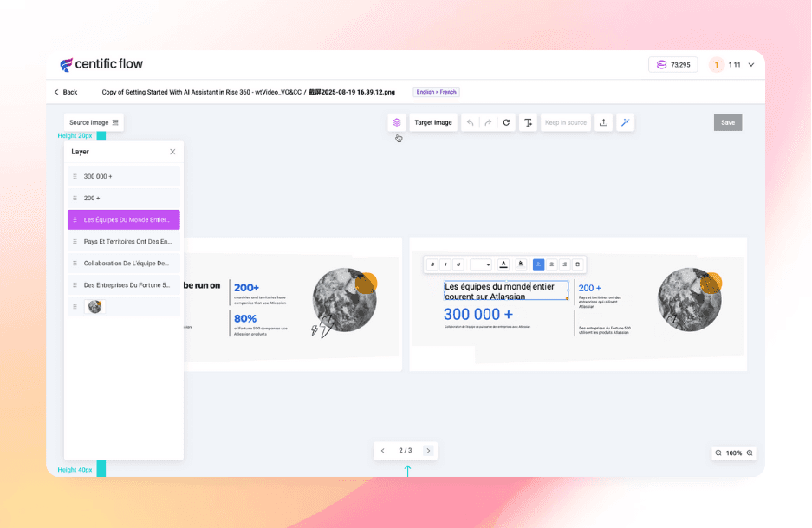Expand the user account dropdown chevron
Screen dimensions: 812x528
(750, 65)
